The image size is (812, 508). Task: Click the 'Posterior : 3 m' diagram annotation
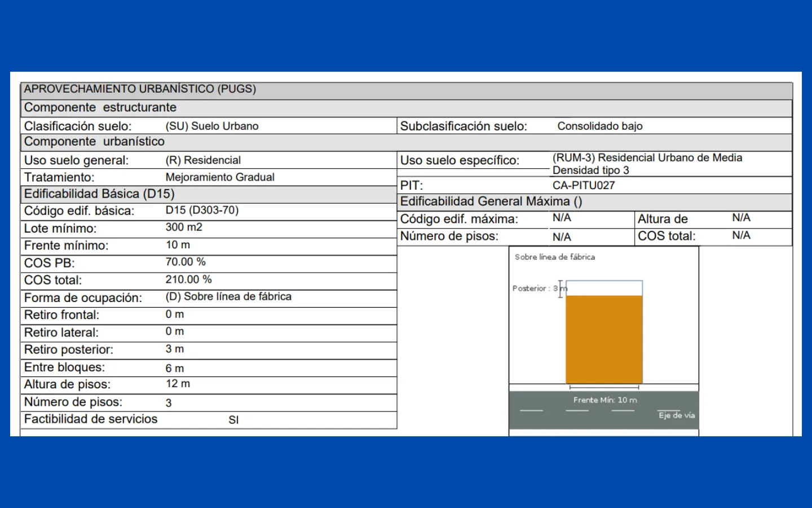click(x=540, y=288)
